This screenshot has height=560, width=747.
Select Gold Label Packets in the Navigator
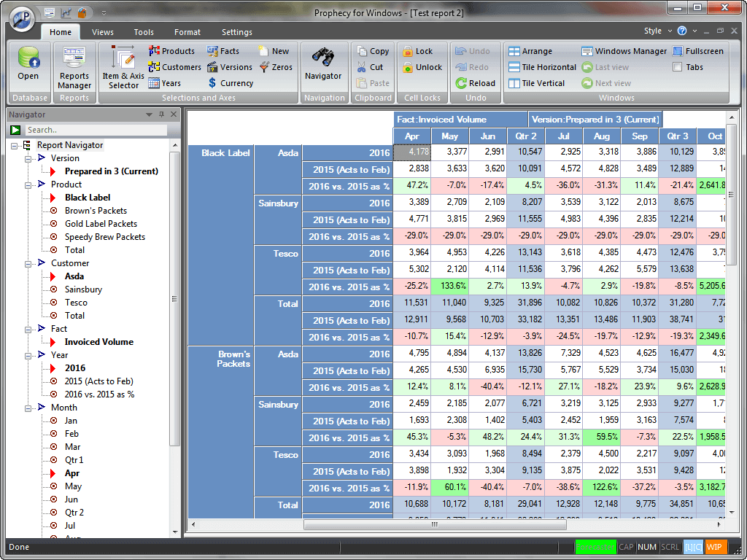tap(101, 224)
